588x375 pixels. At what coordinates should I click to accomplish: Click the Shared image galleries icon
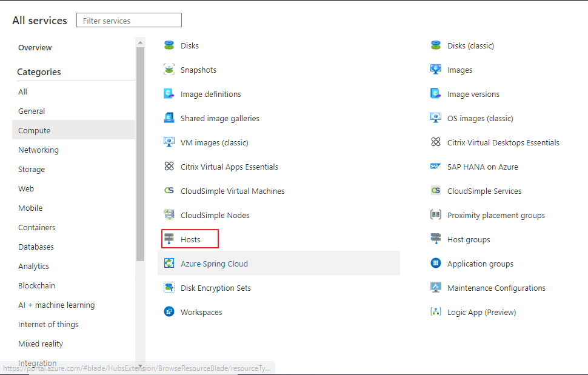pyautogui.click(x=169, y=118)
